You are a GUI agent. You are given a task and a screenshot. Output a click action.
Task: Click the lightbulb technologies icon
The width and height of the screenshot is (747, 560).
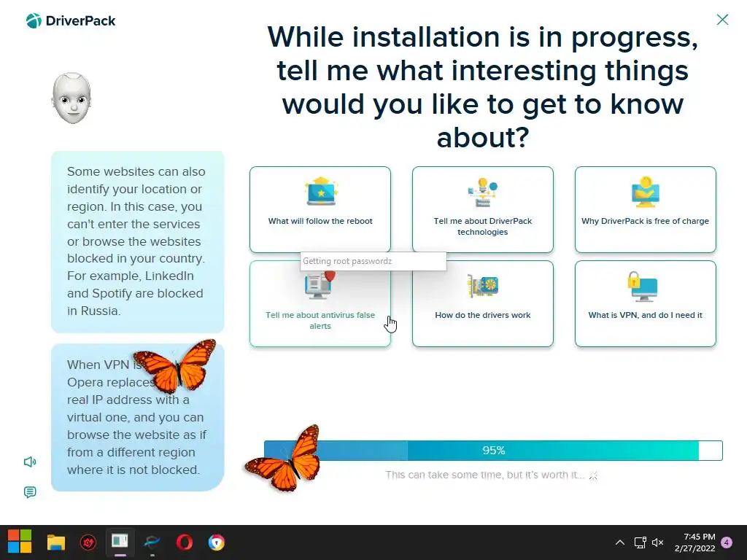[483, 192]
